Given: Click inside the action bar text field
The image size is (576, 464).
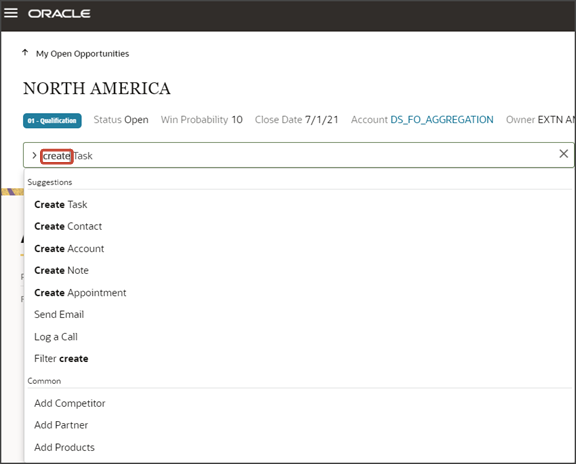Looking at the screenshot, I should tap(298, 155).
